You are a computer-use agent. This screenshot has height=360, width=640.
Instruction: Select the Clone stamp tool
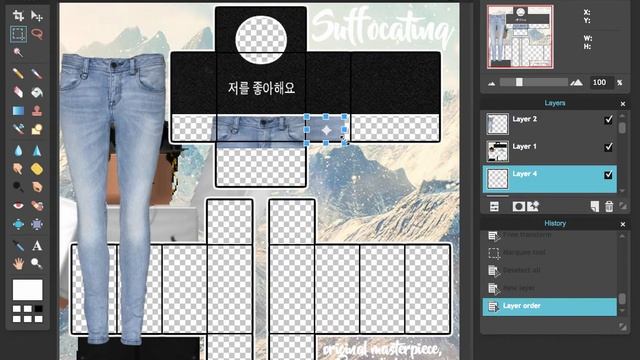point(37,110)
